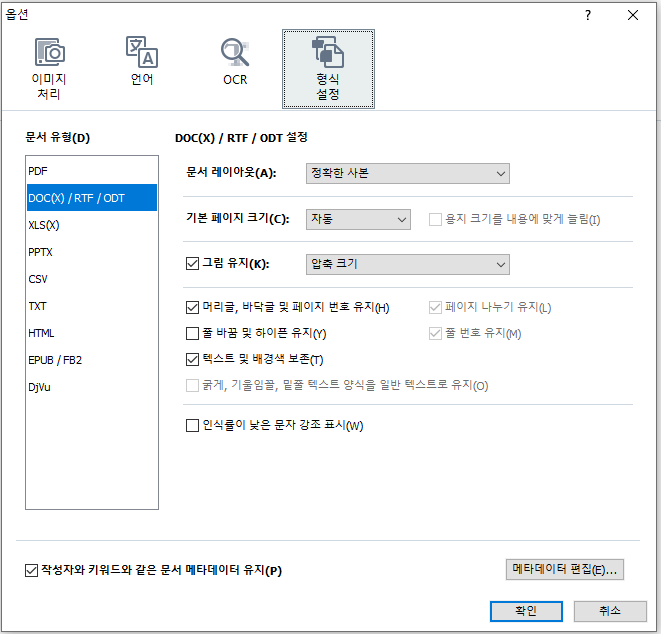Select DOC(X) / RTF / ODT document type

point(92,198)
